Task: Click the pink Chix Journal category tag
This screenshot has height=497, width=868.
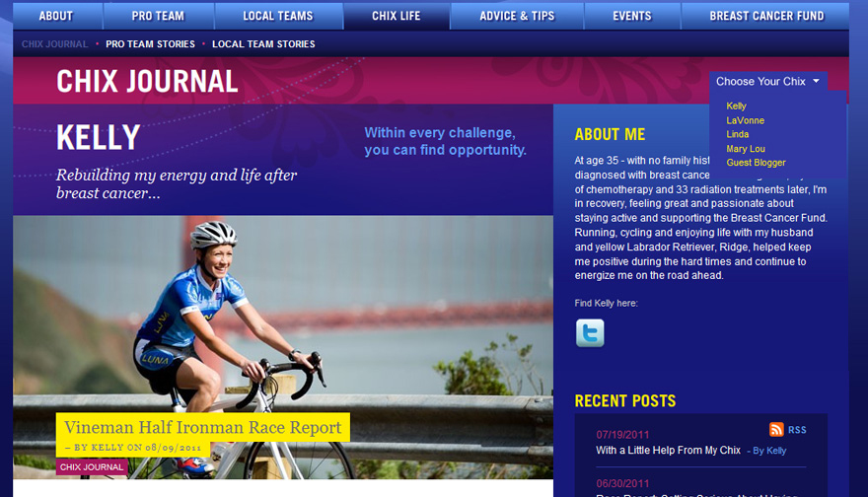Action: click(92, 466)
